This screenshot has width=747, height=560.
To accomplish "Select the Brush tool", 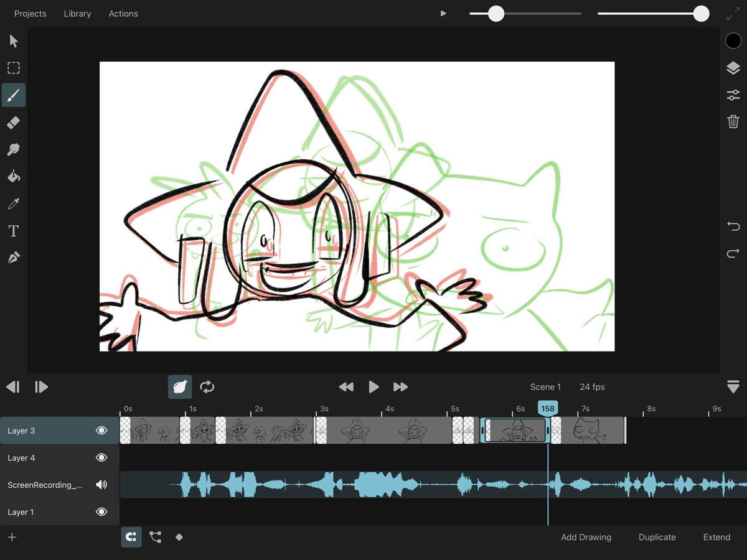I will tap(14, 95).
